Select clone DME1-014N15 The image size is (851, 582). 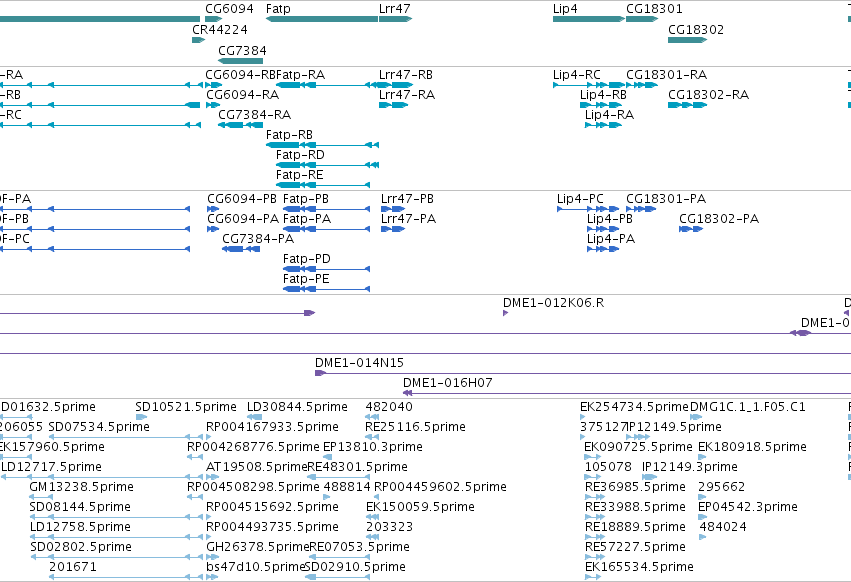(x=583, y=373)
